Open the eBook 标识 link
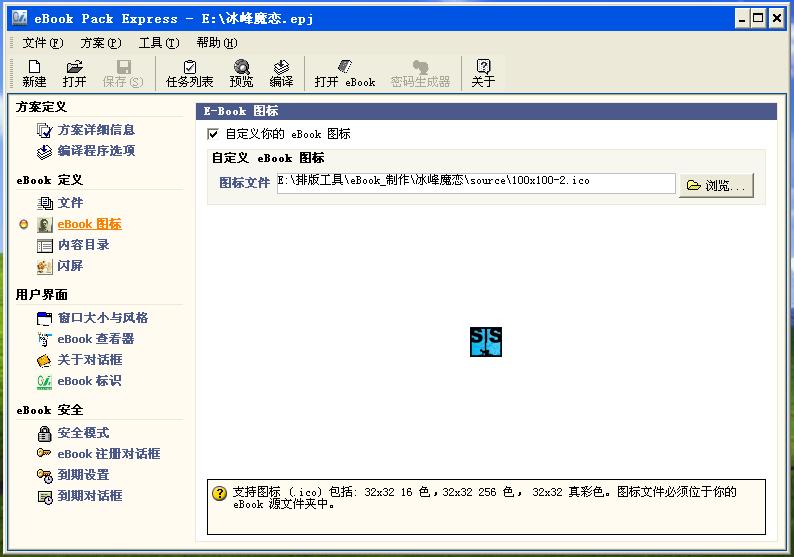The image size is (794, 557). 89,381
